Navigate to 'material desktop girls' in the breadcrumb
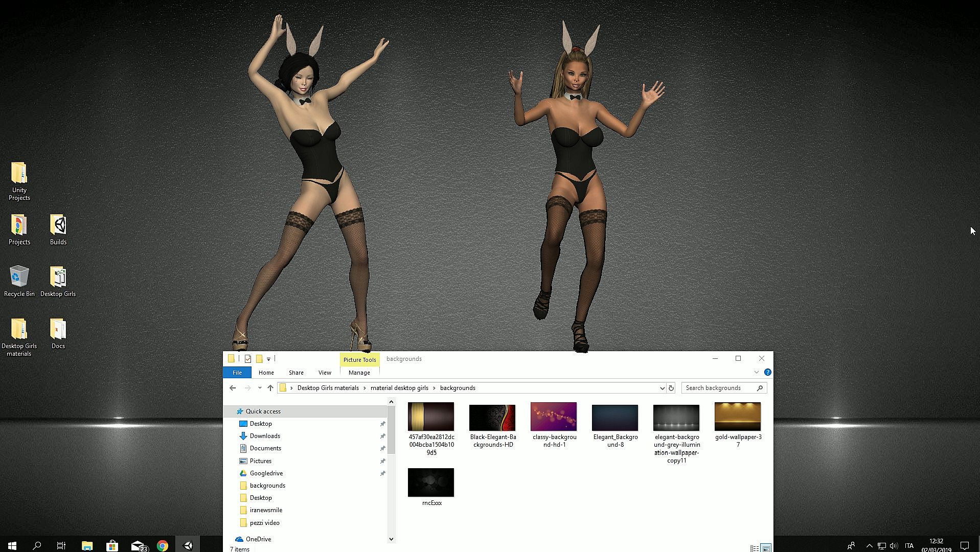The height and width of the screenshot is (552, 980). pyautogui.click(x=399, y=388)
